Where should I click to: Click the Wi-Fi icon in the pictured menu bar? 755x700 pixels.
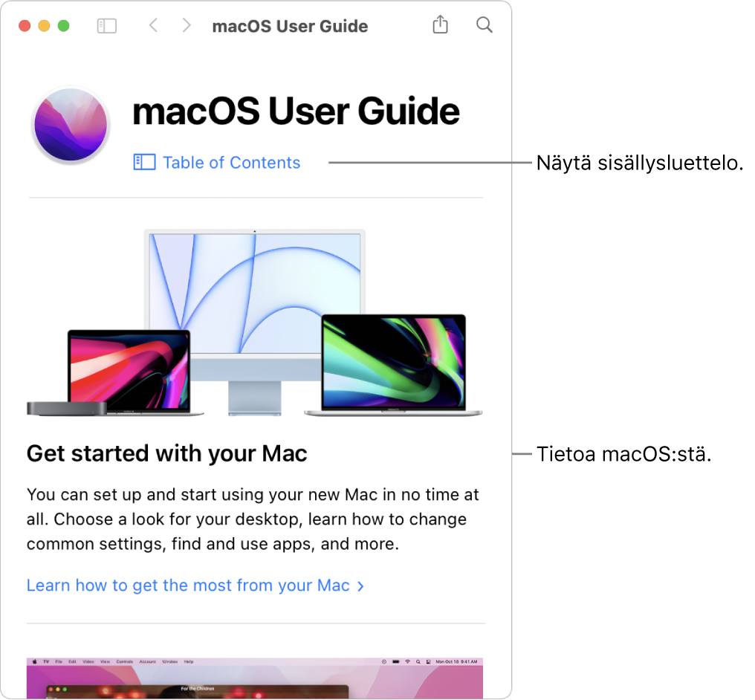tap(407, 659)
